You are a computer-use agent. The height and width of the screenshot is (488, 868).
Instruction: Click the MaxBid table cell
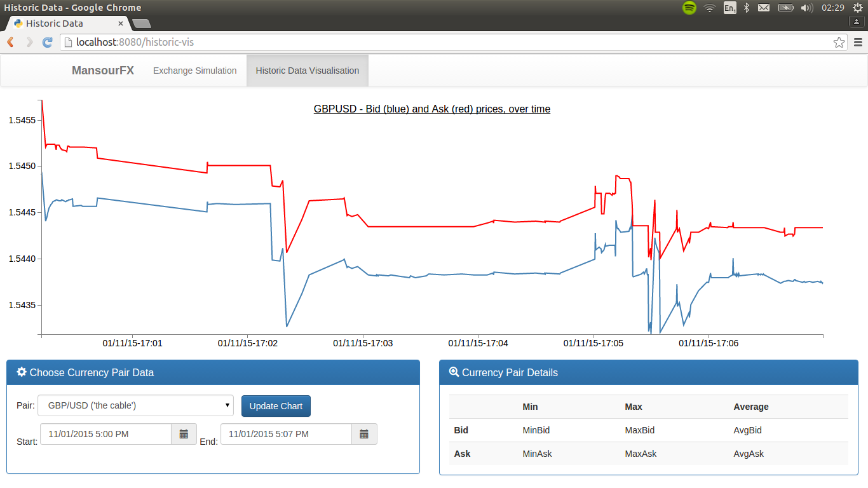point(640,430)
